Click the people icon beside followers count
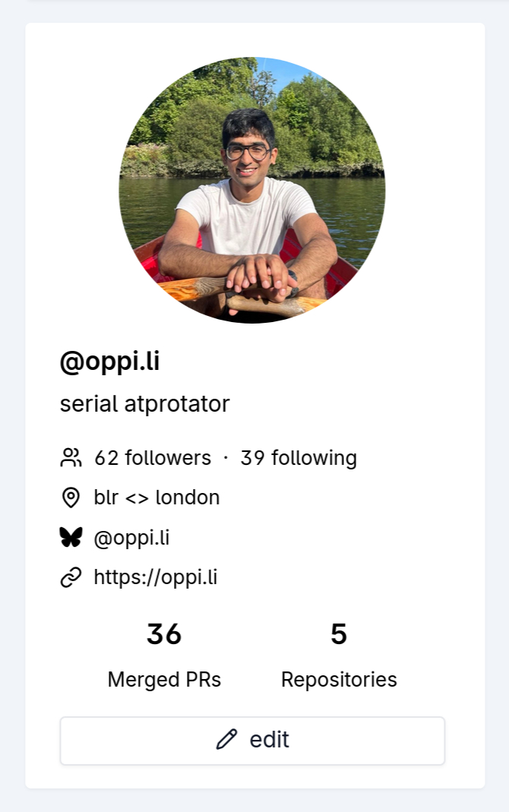The height and width of the screenshot is (812, 509). [71, 458]
